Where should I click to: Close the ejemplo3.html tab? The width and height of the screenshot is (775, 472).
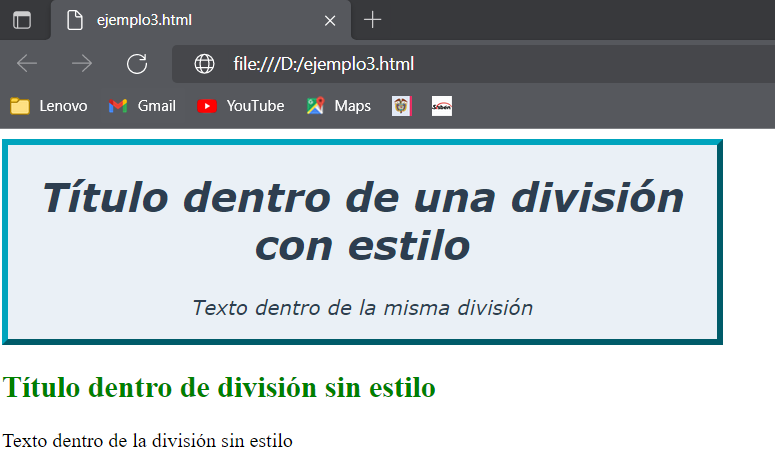point(331,20)
